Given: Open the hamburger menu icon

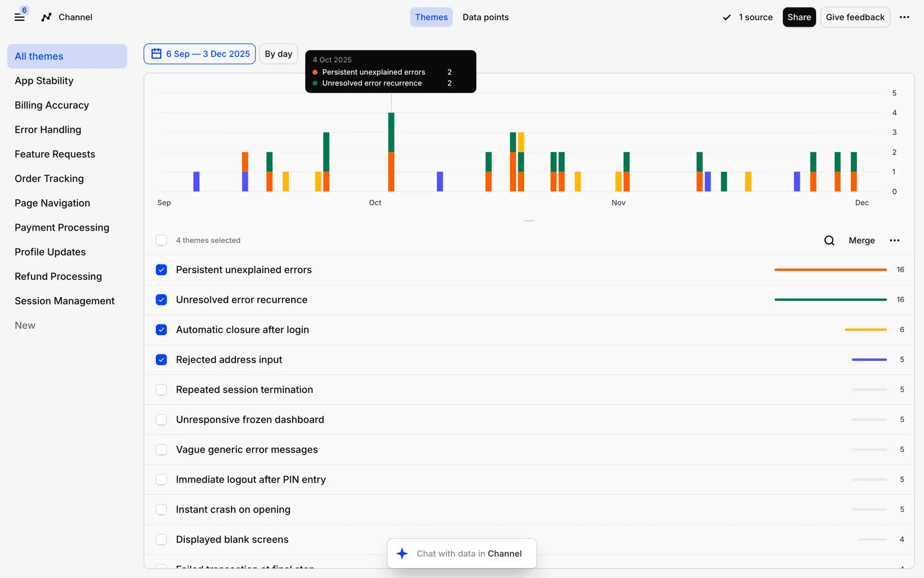Looking at the screenshot, I should pyautogui.click(x=19, y=17).
